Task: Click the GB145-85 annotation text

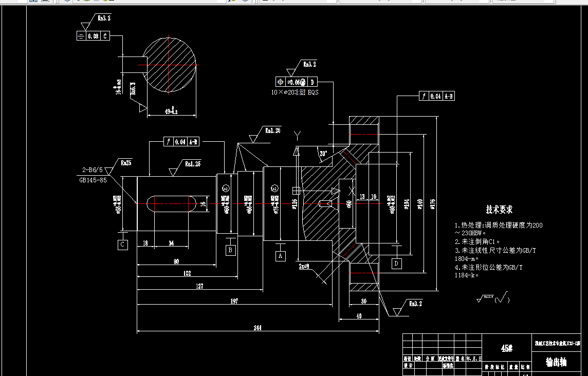Action: click(x=88, y=175)
